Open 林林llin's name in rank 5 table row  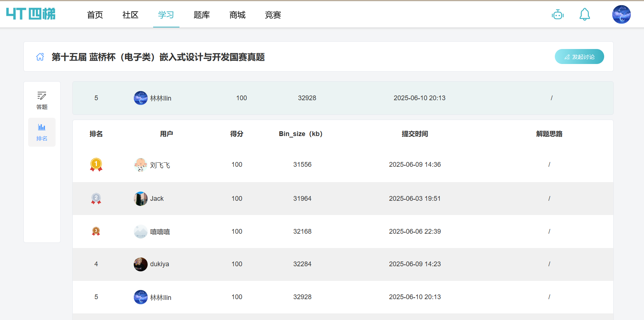[161, 297]
